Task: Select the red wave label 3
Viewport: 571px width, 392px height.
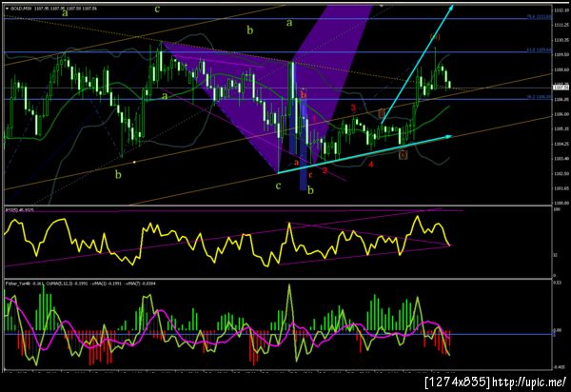Action: click(353, 108)
